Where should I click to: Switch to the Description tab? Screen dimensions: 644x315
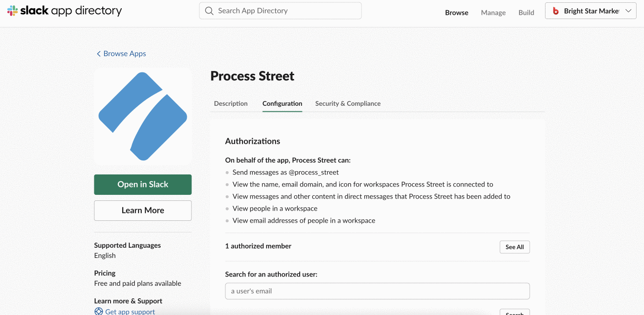230,103
